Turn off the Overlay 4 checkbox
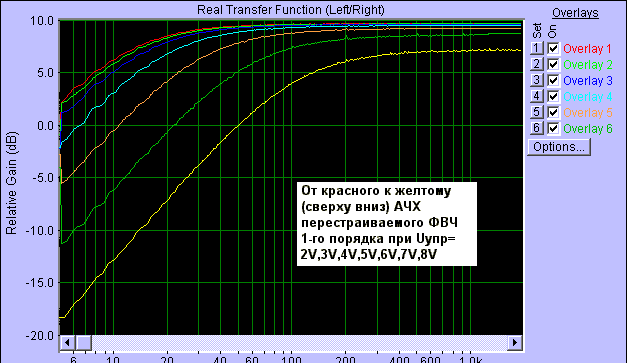Image resolution: width=627 pixels, height=363 pixels. pos(553,97)
